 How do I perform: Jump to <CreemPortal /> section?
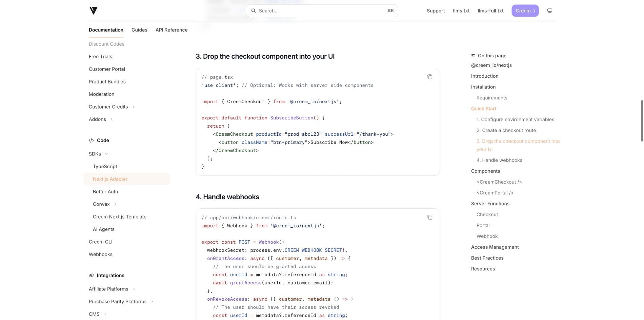pos(495,193)
